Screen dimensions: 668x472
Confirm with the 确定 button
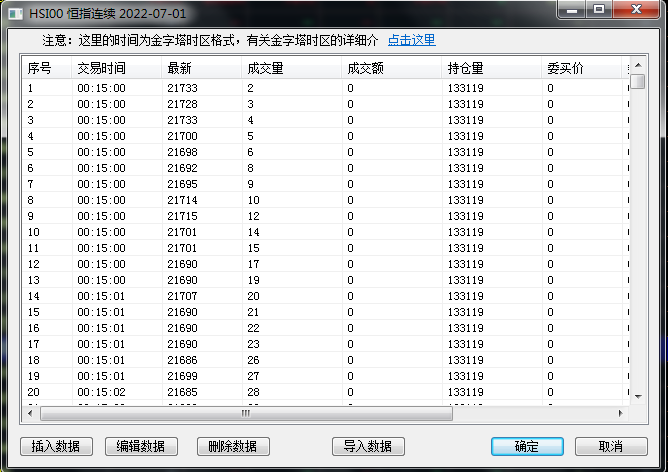(x=527, y=446)
